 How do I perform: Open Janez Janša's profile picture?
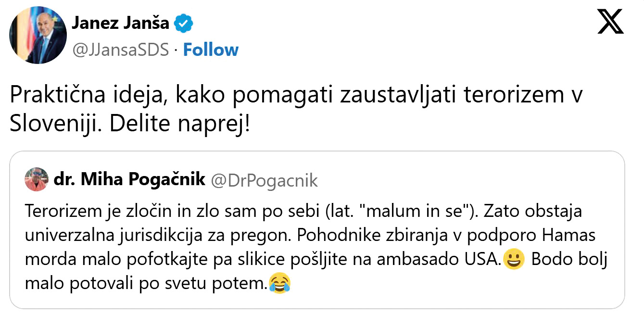click(38, 35)
